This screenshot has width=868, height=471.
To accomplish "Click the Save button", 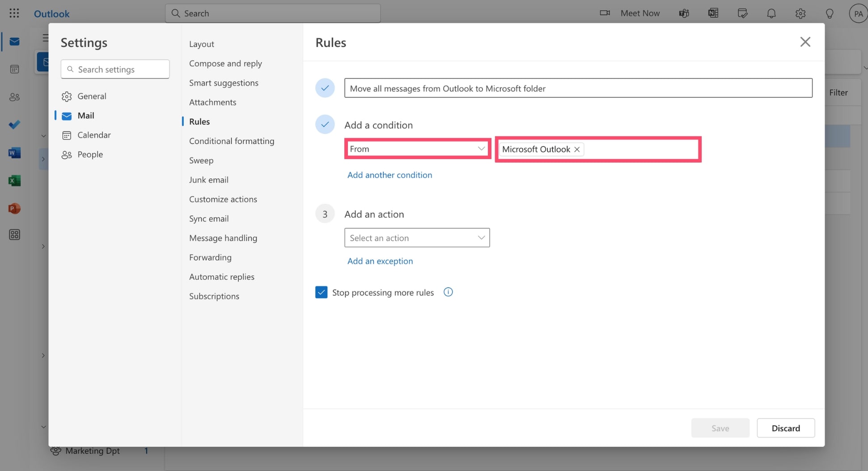I will (720, 428).
